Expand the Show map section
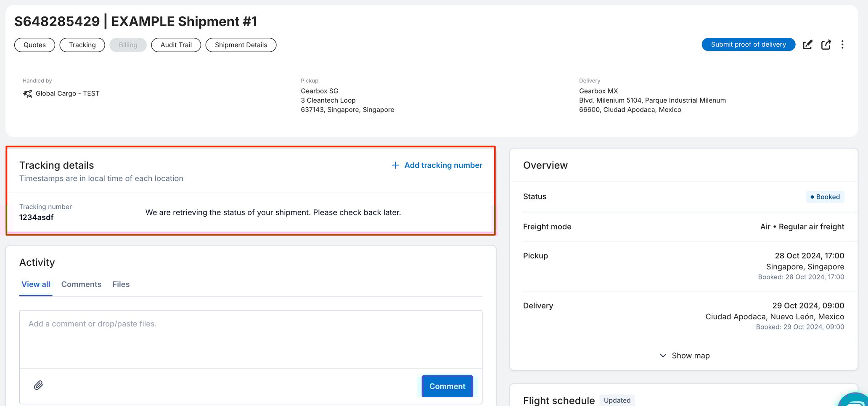 (684, 356)
